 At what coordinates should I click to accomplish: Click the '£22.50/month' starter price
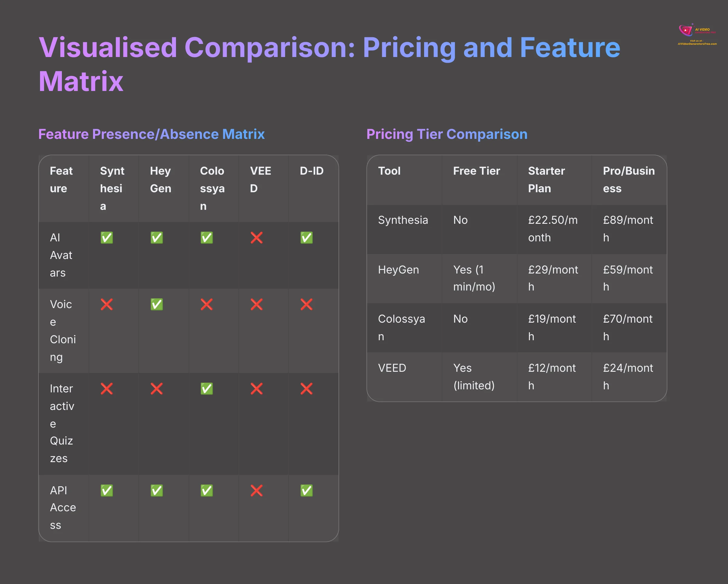pos(553,229)
